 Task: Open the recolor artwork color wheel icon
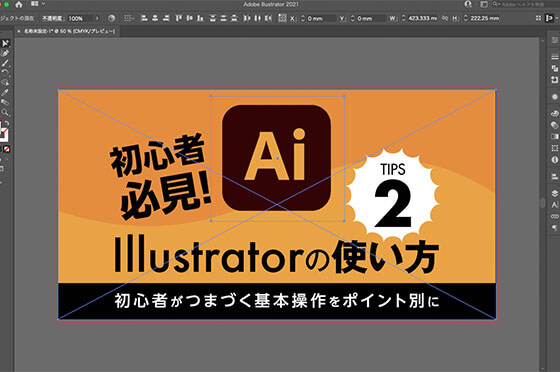[111, 18]
